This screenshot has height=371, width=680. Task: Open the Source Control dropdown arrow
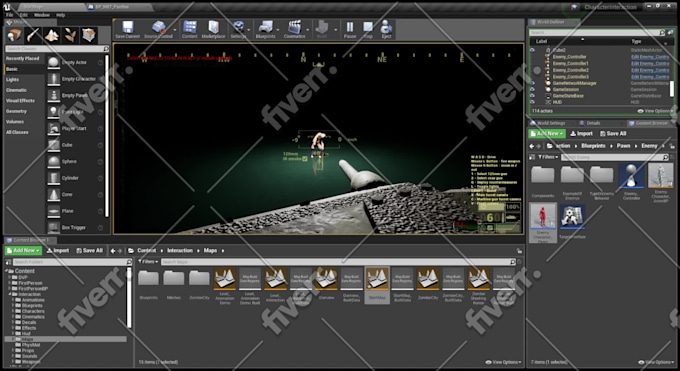tap(175, 30)
